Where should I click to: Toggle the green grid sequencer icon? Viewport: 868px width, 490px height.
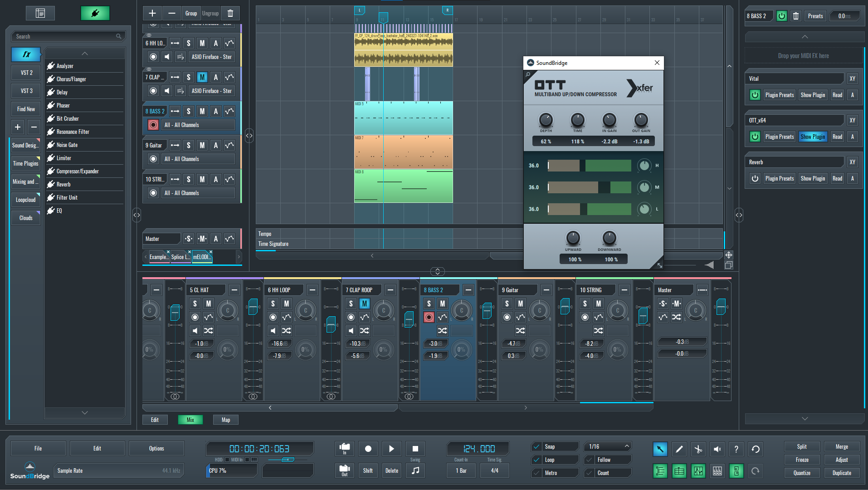[679, 471]
